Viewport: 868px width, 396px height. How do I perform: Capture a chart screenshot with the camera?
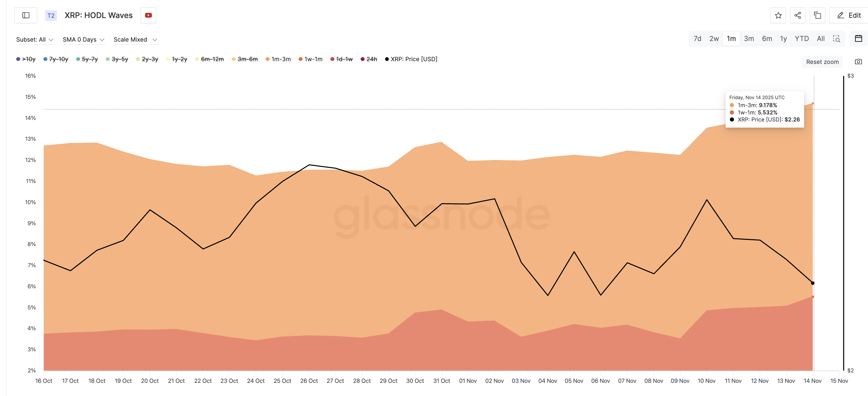tap(858, 62)
